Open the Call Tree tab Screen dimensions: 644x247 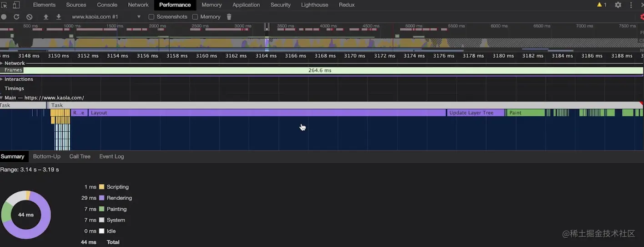[80, 156]
